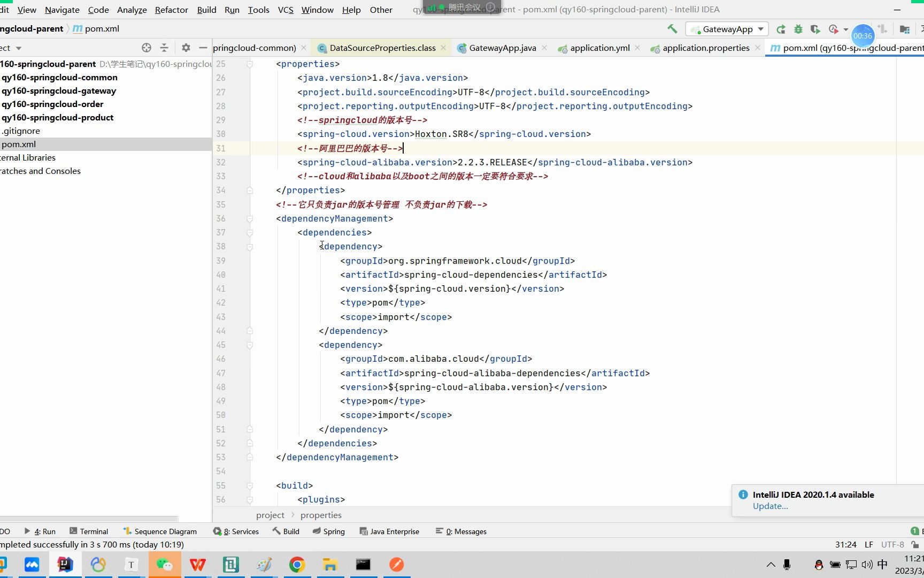Collapse the dependencies fold marker at line 37
Viewport: 924px width, 578px height.
point(250,232)
